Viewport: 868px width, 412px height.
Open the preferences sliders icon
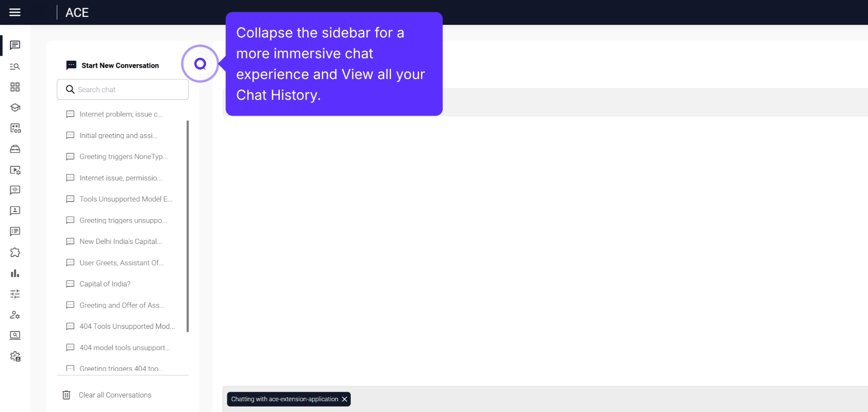click(x=15, y=294)
